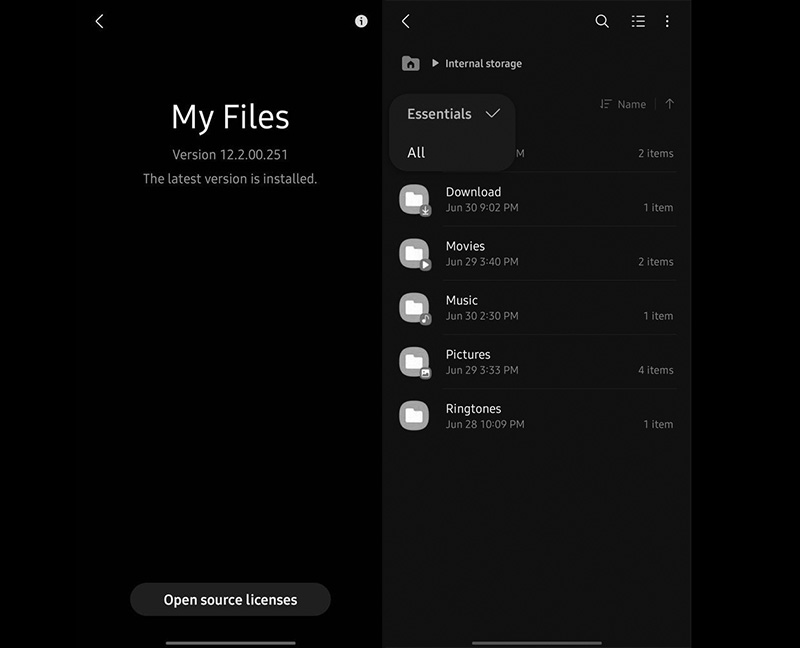800x648 pixels.
Task: Tap the back arrow on About screen
Action: click(x=99, y=22)
